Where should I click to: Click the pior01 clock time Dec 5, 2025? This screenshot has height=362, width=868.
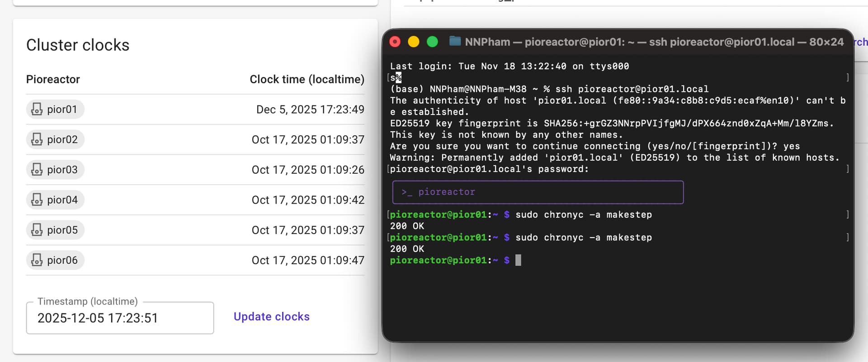pos(310,110)
